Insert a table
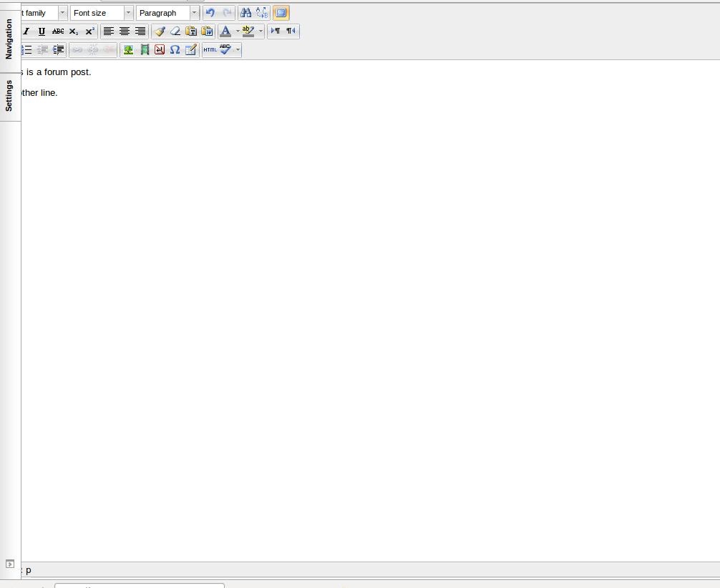This screenshot has height=588, width=720. pyautogui.click(x=191, y=50)
